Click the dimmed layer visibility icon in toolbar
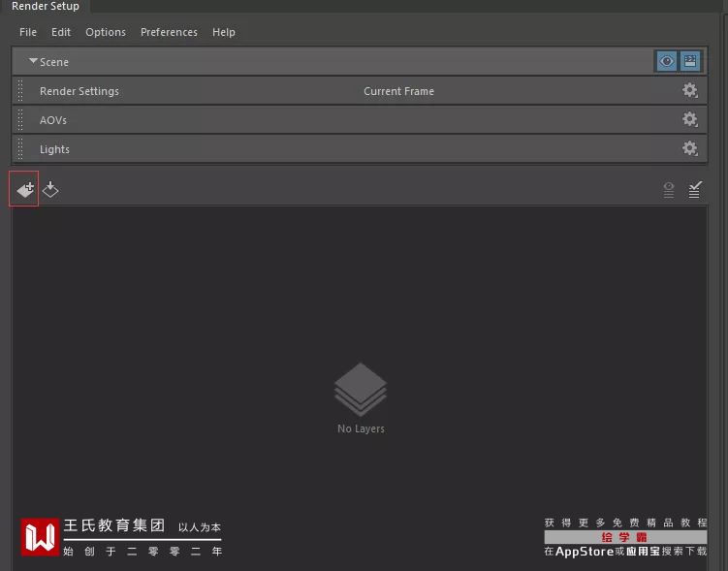728x571 pixels. [x=669, y=189]
